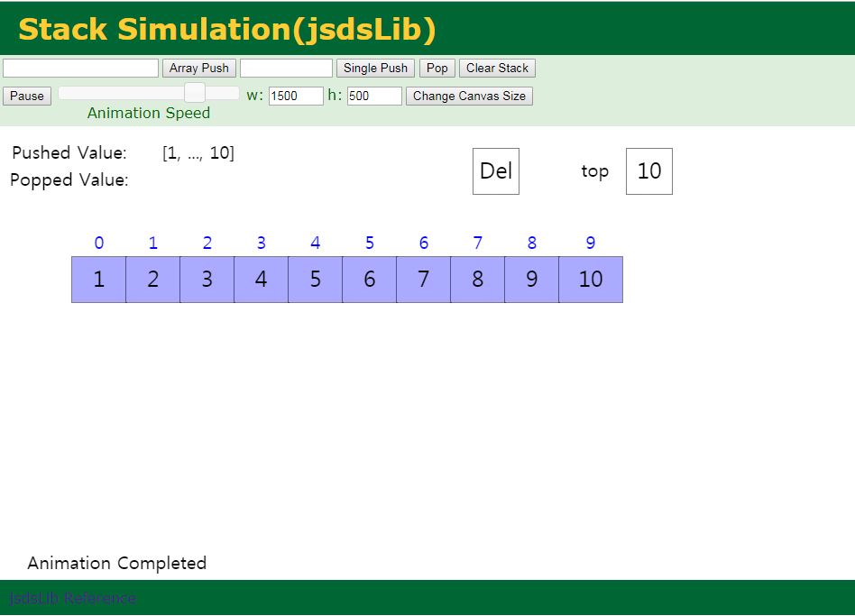The width and height of the screenshot is (855, 616).
Task: Click the Animation Speed label
Action: (149, 113)
